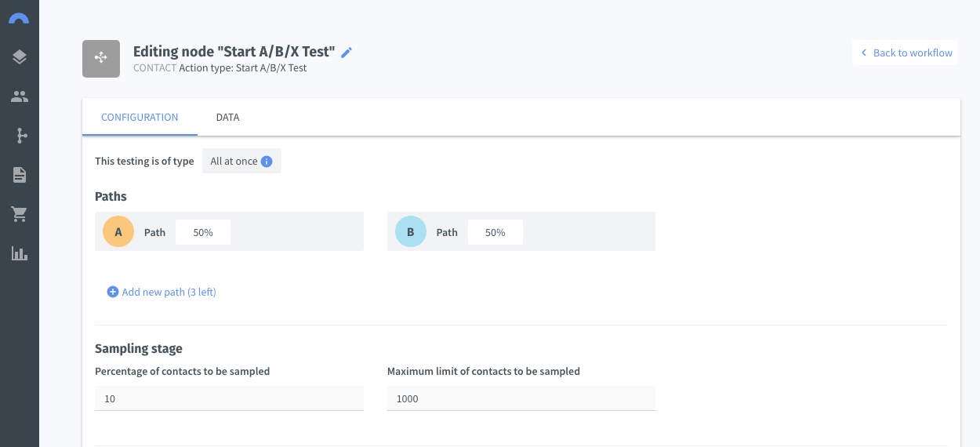
Task: Open the document icon in sidebar
Action: coord(20,175)
